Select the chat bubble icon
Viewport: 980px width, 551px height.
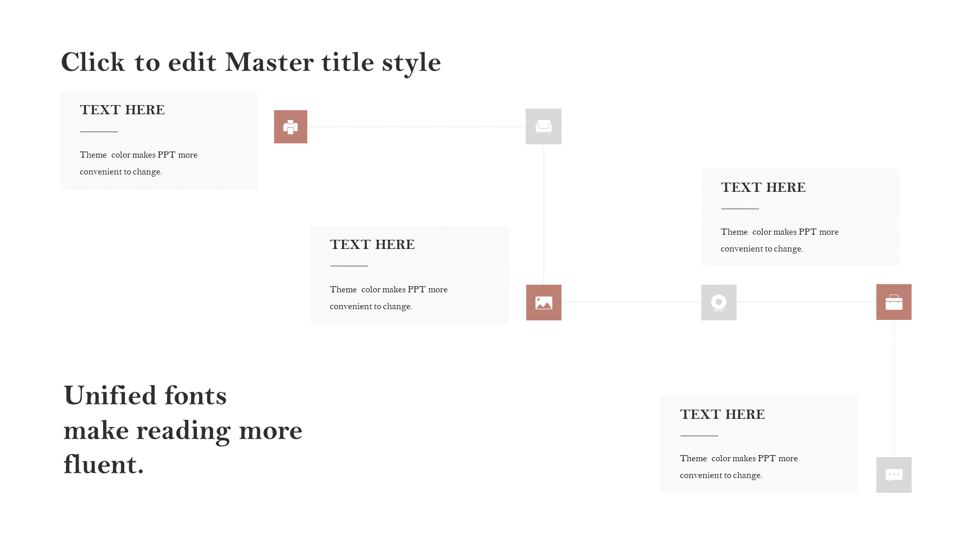coord(894,475)
